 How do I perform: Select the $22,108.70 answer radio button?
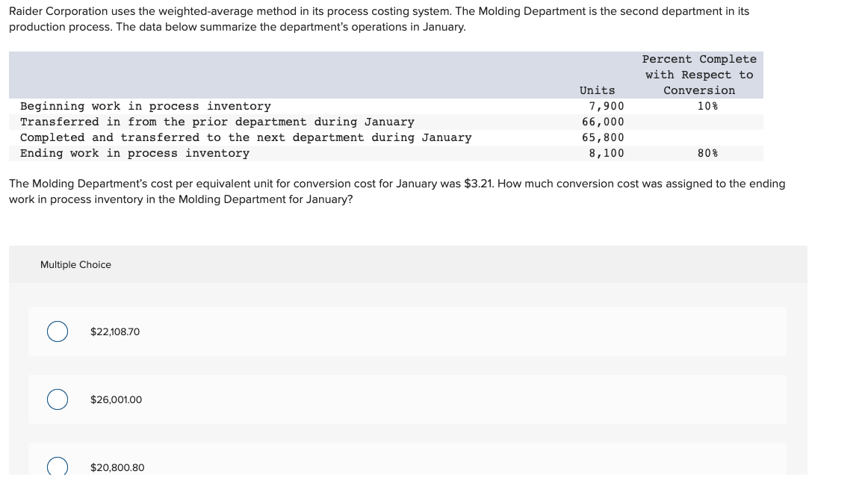pos(57,331)
